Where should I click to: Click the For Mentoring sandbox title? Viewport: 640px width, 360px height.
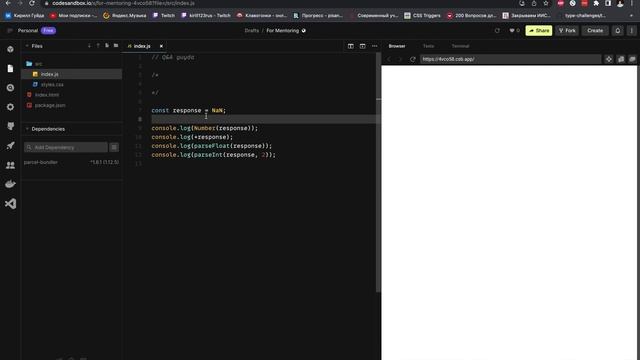pyautogui.click(x=282, y=31)
